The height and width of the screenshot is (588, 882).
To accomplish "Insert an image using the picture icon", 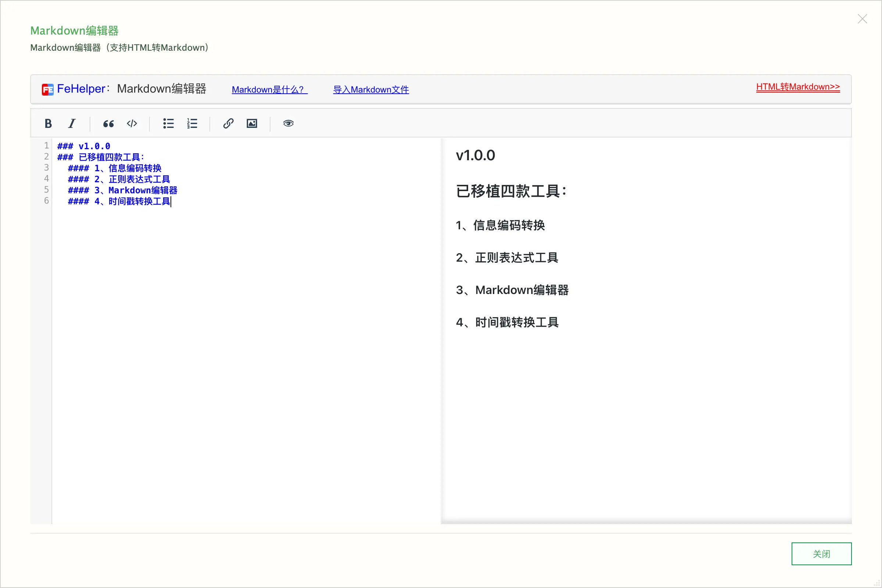I will [x=252, y=123].
